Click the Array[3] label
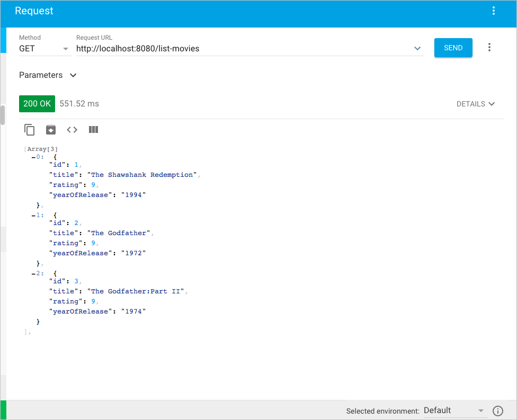 point(42,149)
